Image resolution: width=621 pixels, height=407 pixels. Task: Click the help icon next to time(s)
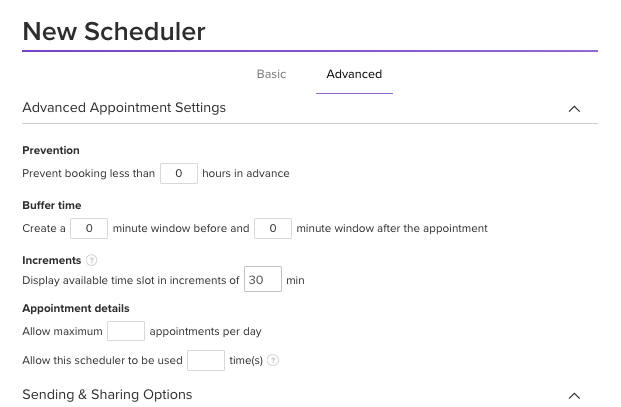[x=273, y=361]
